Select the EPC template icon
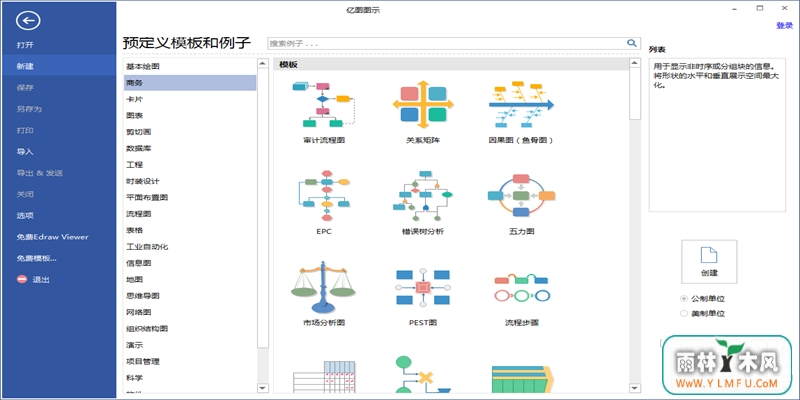Screen dimensions: 800x400 [323, 195]
